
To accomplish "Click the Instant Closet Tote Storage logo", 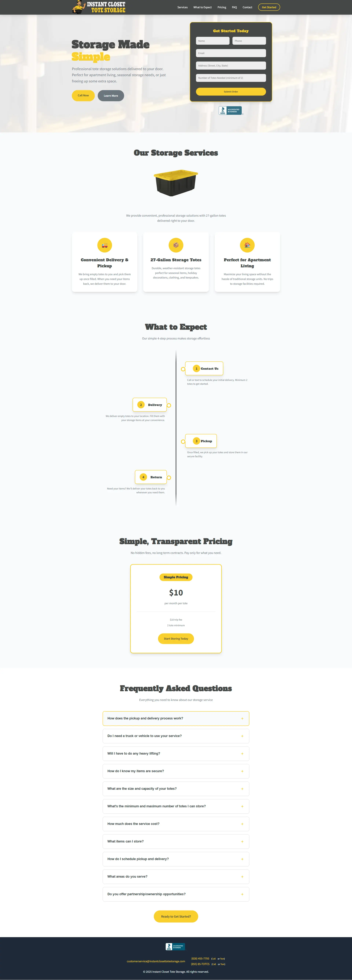I will click(x=99, y=7).
